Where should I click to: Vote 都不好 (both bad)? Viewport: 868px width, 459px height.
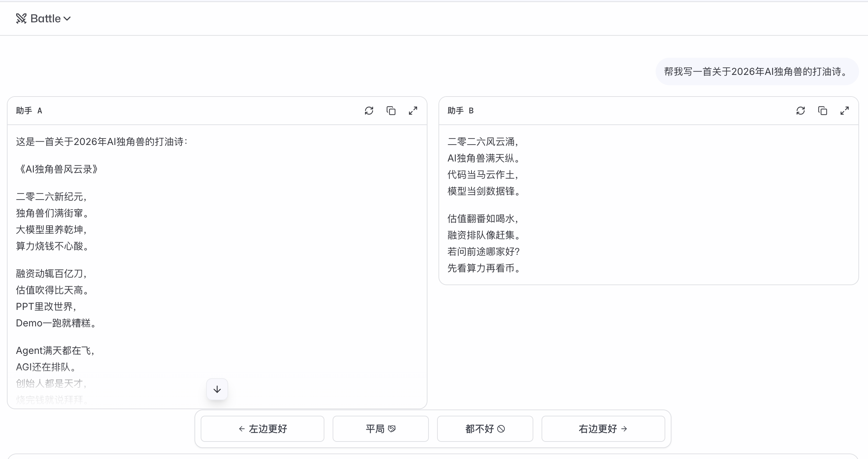point(485,429)
